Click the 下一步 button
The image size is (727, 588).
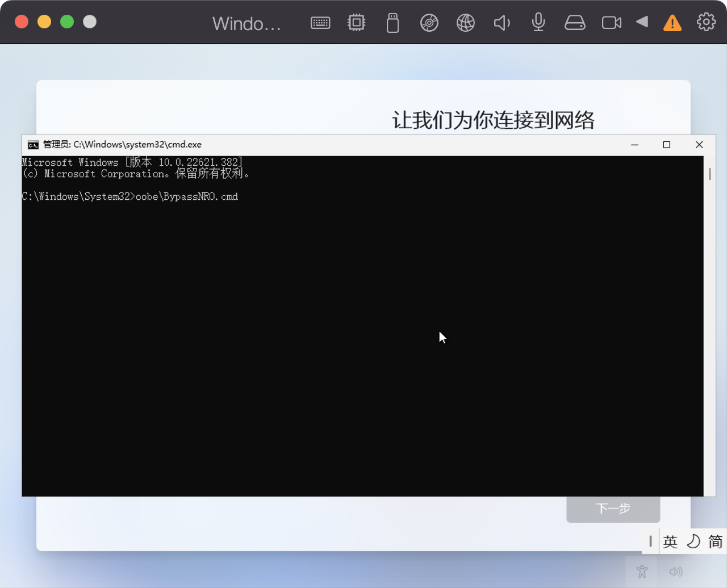pos(613,509)
